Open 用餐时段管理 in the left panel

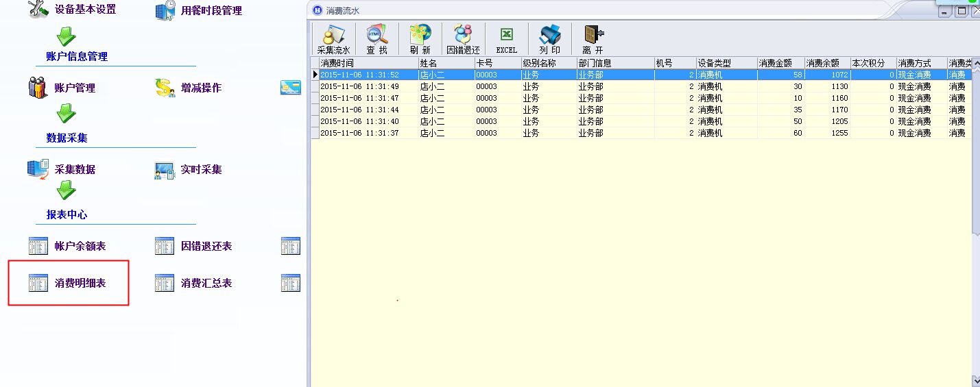pyautogui.click(x=199, y=11)
